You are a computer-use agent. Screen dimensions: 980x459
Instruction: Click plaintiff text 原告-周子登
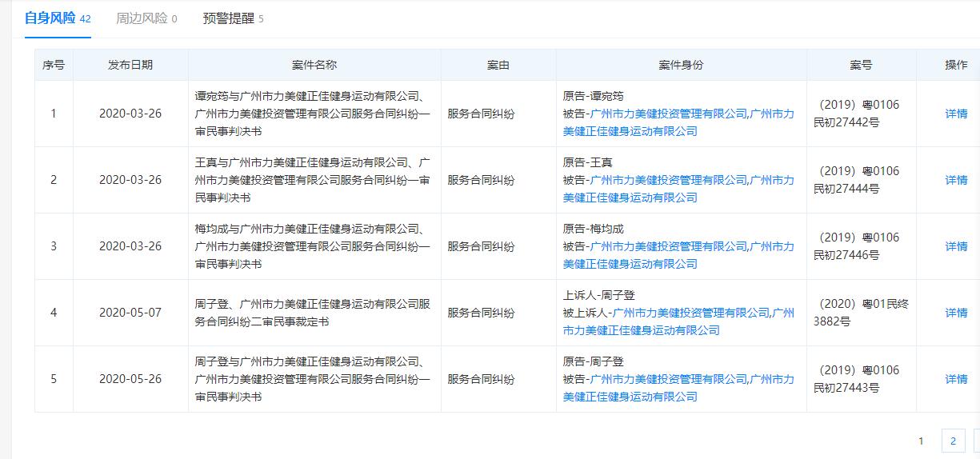click(x=594, y=361)
